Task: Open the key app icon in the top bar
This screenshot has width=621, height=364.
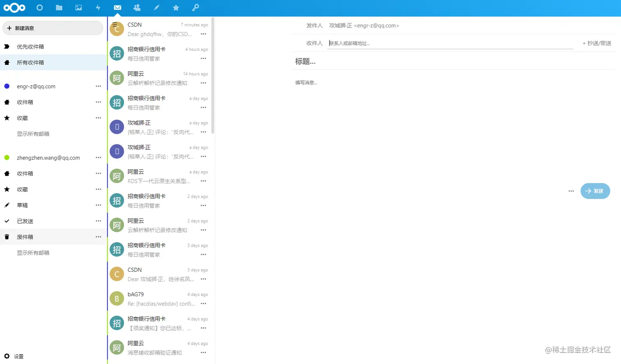Action: [195, 7]
